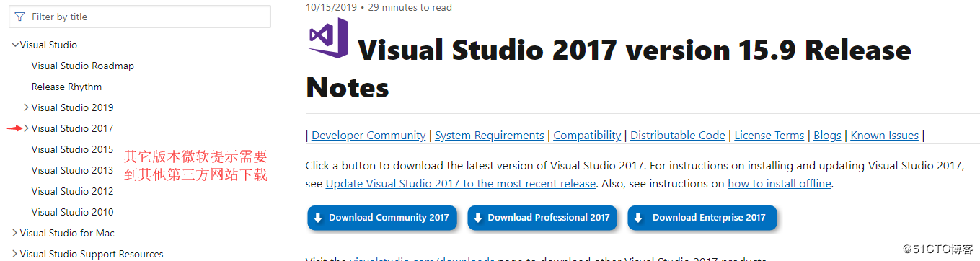The image size is (980, 261).
Task: Follow the how to install offline link
Action: tap(780, 184)
